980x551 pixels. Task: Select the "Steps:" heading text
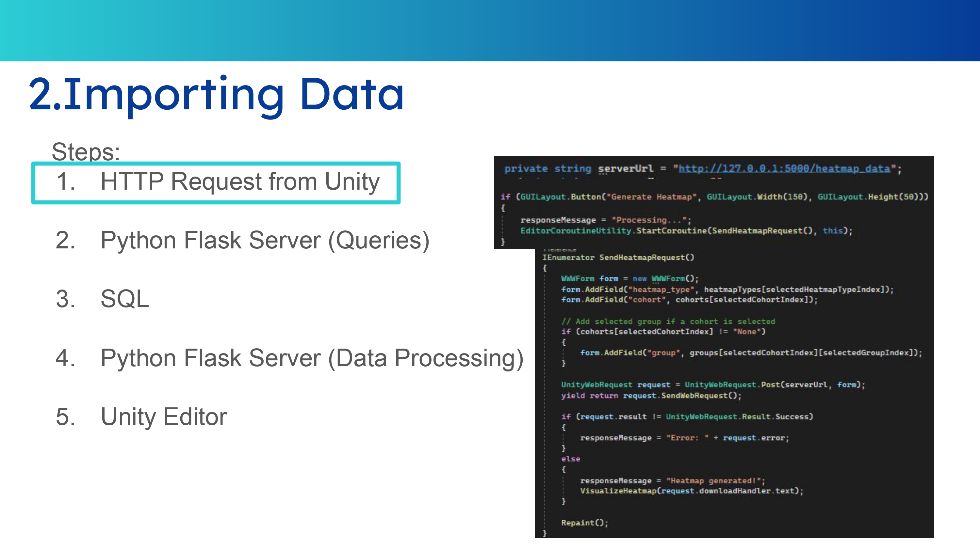[x=86, y=152]
